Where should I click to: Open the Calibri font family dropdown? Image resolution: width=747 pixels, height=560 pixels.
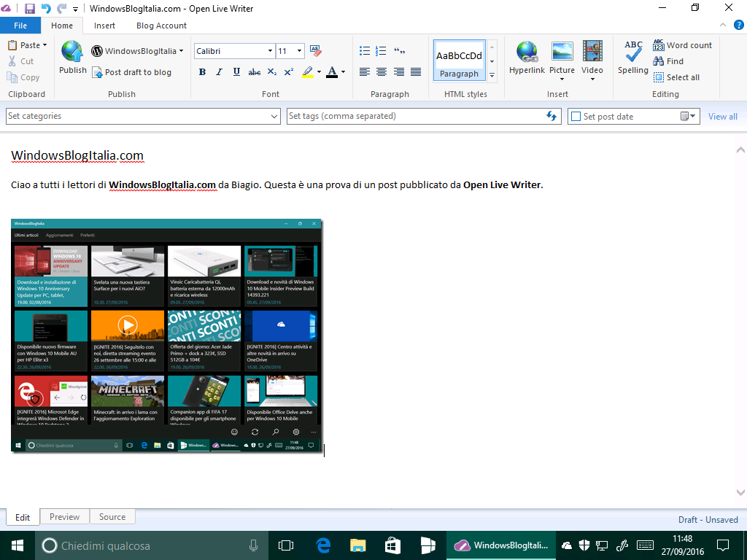[270, 51]
